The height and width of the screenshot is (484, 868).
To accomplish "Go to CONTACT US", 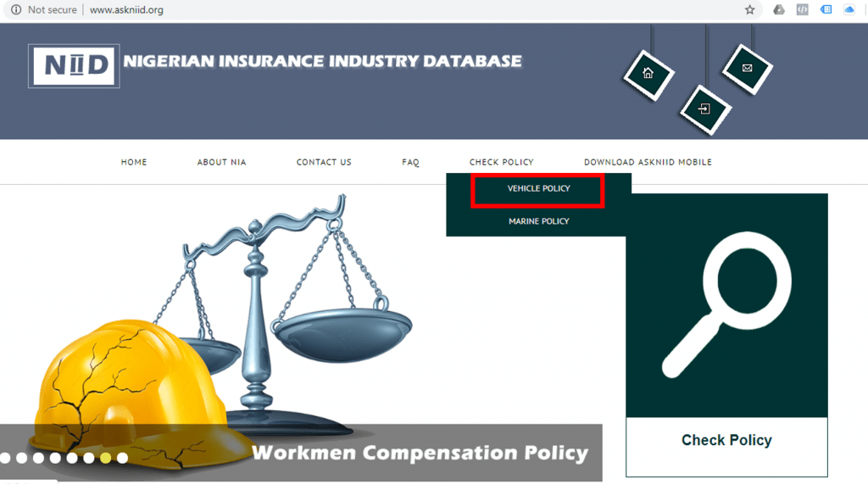I will [x=324, y=162].
